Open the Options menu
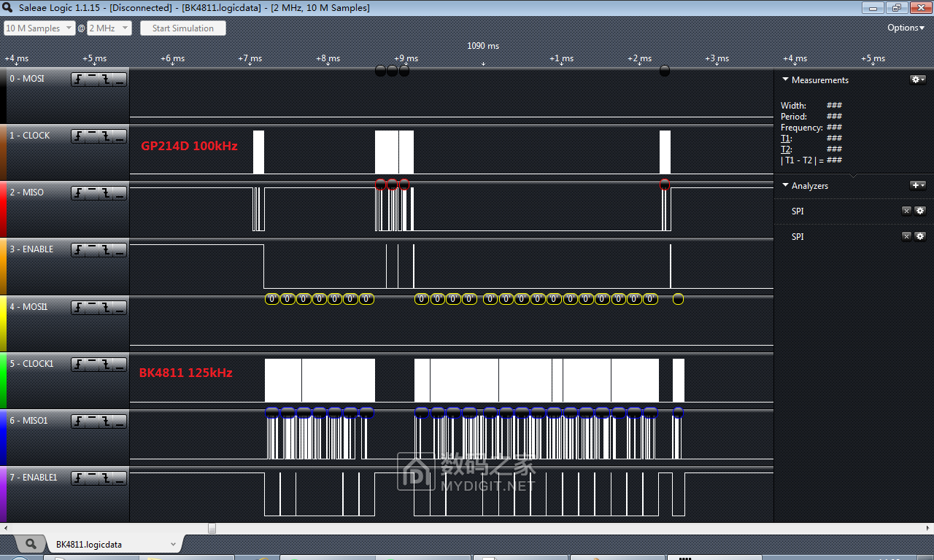 tap(906, 28)
